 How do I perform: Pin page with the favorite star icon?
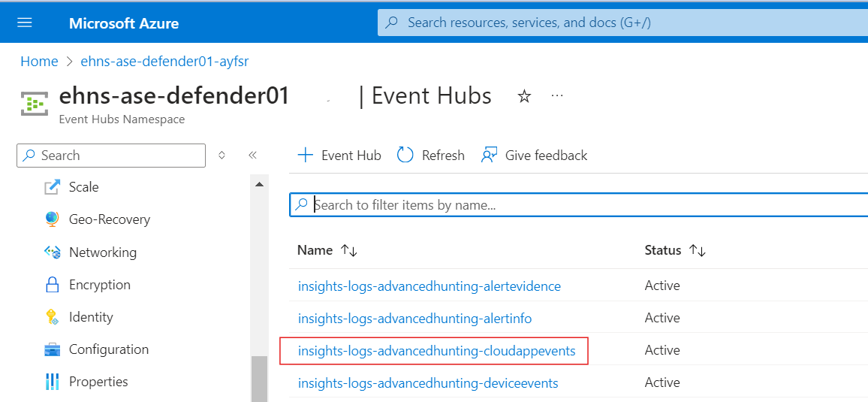point(523,97)
